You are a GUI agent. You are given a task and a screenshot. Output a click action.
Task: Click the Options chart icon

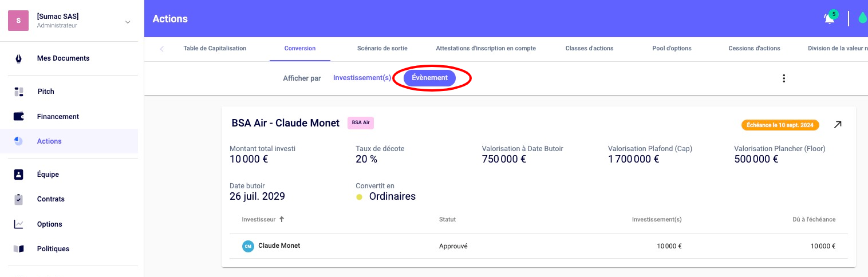coord(18,224)
